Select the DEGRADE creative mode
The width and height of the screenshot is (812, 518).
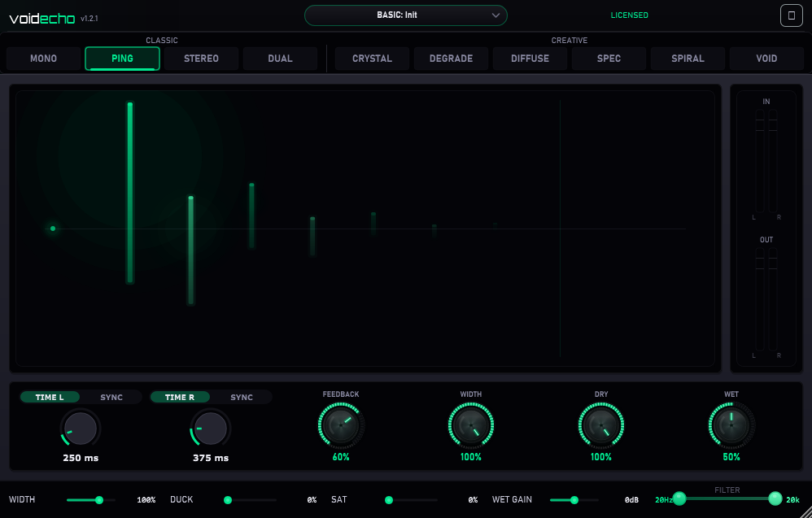(451, 58)
